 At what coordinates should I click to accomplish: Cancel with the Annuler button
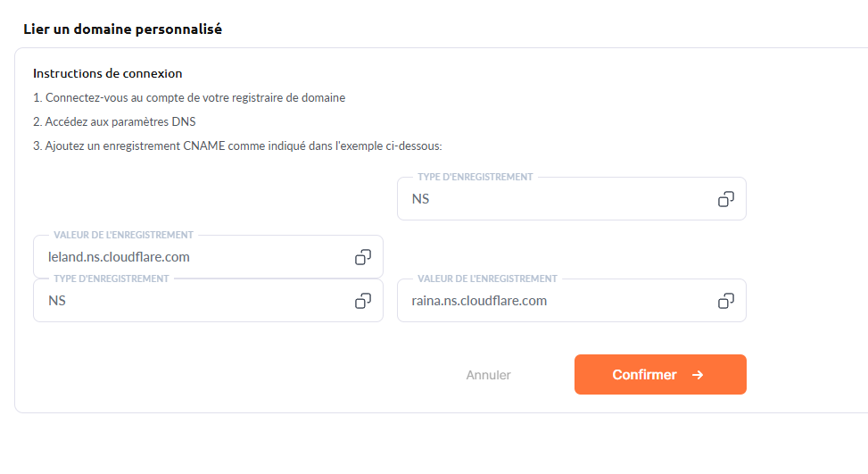point(488,375)
